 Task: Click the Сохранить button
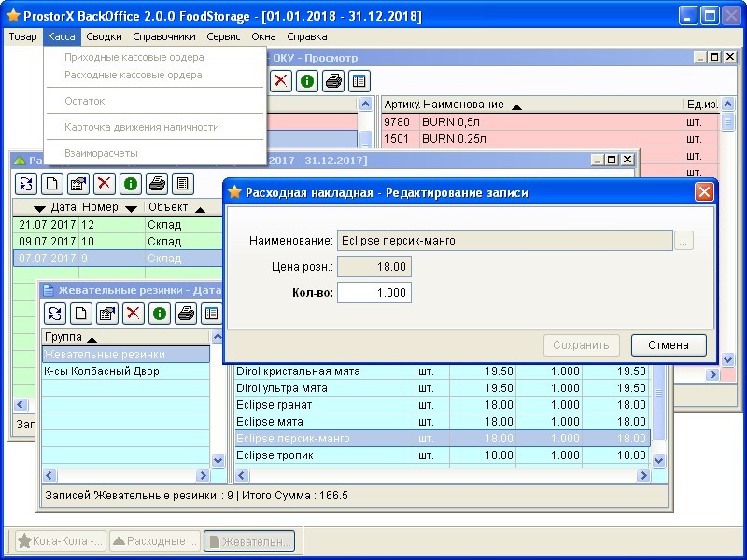click(581, 345)
